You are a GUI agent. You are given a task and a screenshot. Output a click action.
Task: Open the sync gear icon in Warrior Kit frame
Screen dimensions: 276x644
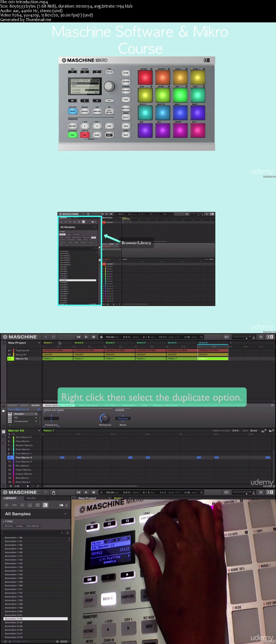[x=201, y=337]
